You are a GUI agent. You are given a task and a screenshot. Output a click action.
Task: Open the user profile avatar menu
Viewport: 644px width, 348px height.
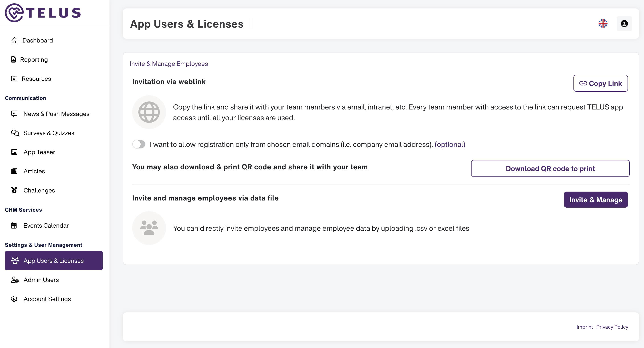624,24
